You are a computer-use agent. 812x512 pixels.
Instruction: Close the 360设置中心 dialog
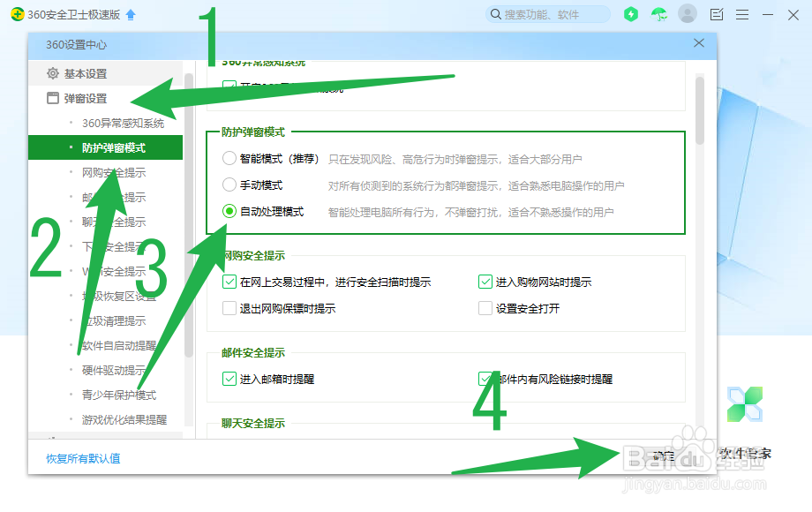click(699, 43)
